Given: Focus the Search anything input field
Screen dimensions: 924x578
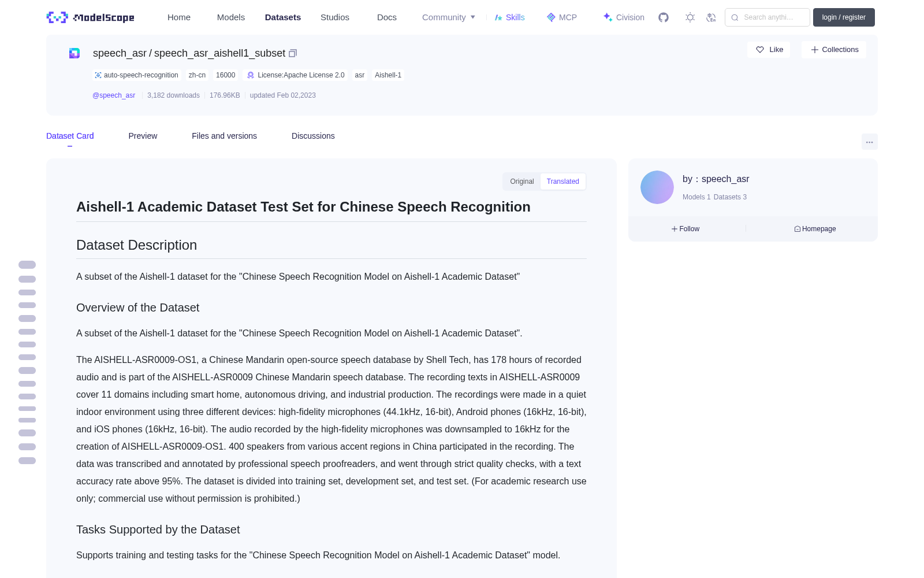Looking at the screenshot, I should [x=767, y=17].
